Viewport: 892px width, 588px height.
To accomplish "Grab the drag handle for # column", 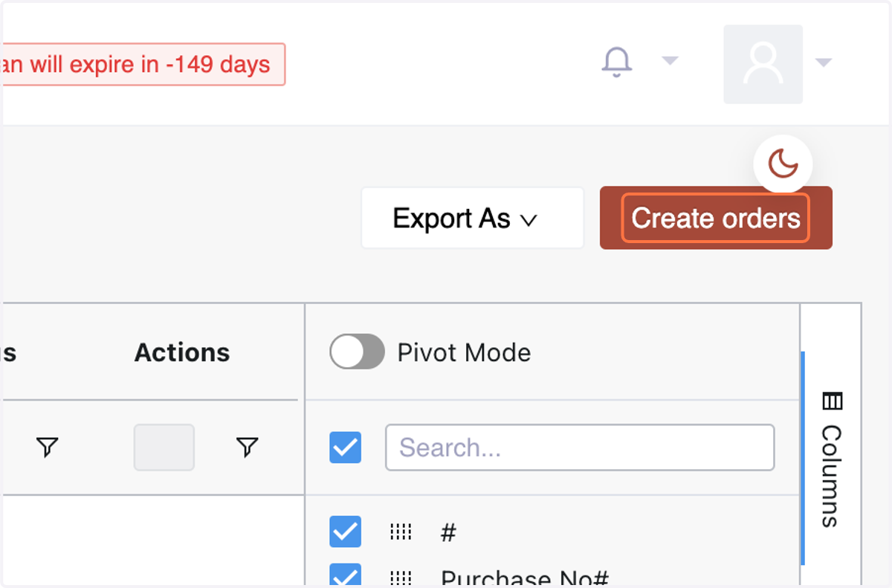I will point(401,532).
